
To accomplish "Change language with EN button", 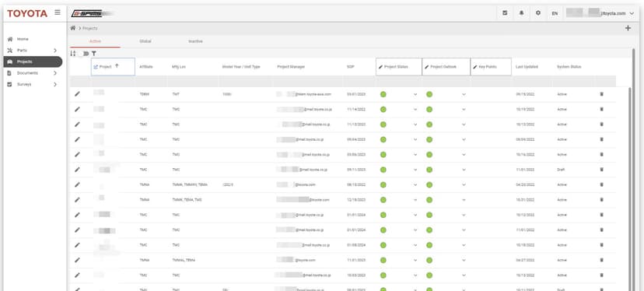I will 555,13.
